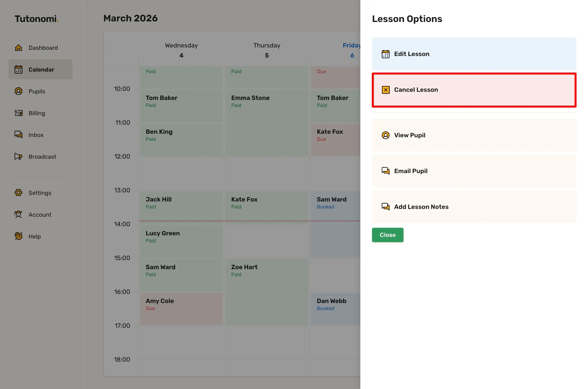The height and width of the screenshot is (389, 588).
Task: Click the Settings gear icon
Action: [18, 193]
